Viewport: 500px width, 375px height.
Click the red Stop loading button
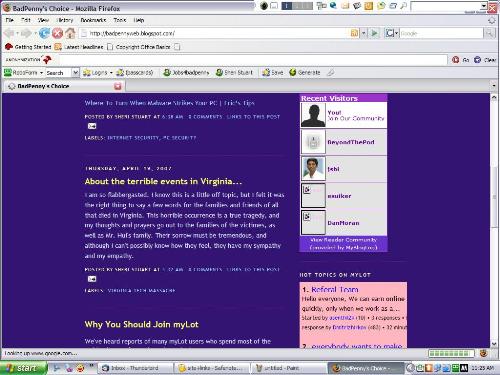tap(57, 33)
